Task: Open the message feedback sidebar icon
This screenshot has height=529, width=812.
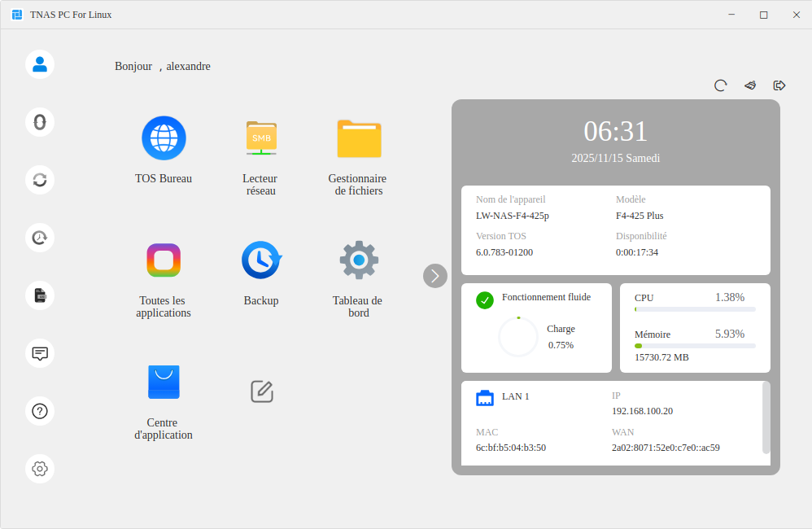Action: click(40, 353)
